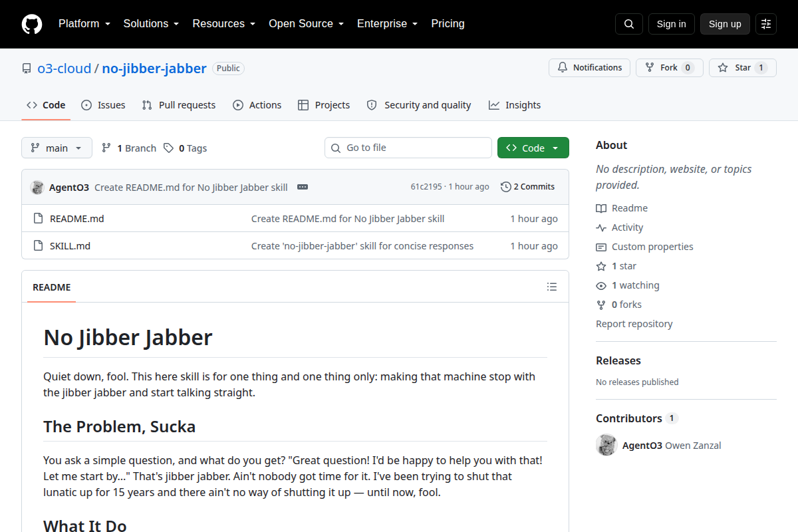Open commit hash 61c2195
The width and height of the screenshot is (798, 532).
click(x=426, y=187)
